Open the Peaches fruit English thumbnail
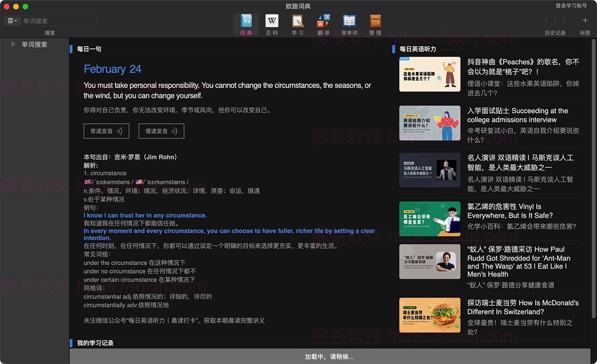This screenshot has height=364, width=597. click(x=429, y=74)
